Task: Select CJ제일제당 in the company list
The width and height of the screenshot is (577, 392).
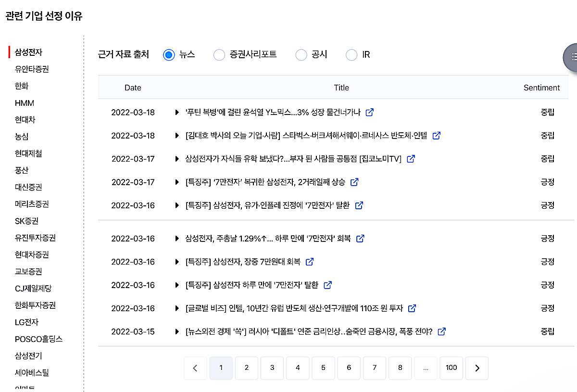Action: [x=33, y=289]
